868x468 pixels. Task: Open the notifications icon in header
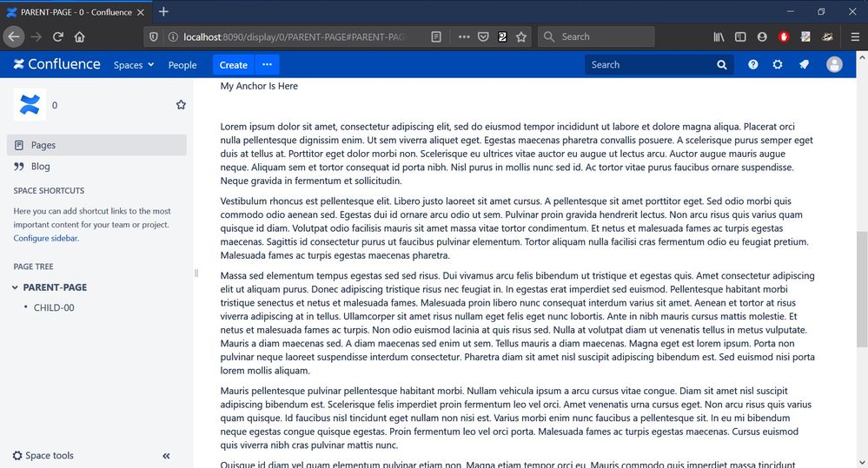coord(804,65)
